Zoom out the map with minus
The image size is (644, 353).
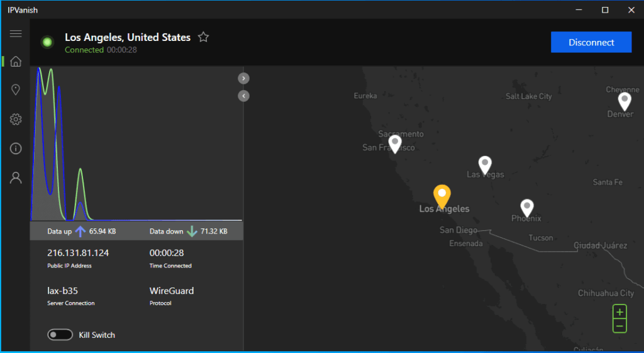619,327
